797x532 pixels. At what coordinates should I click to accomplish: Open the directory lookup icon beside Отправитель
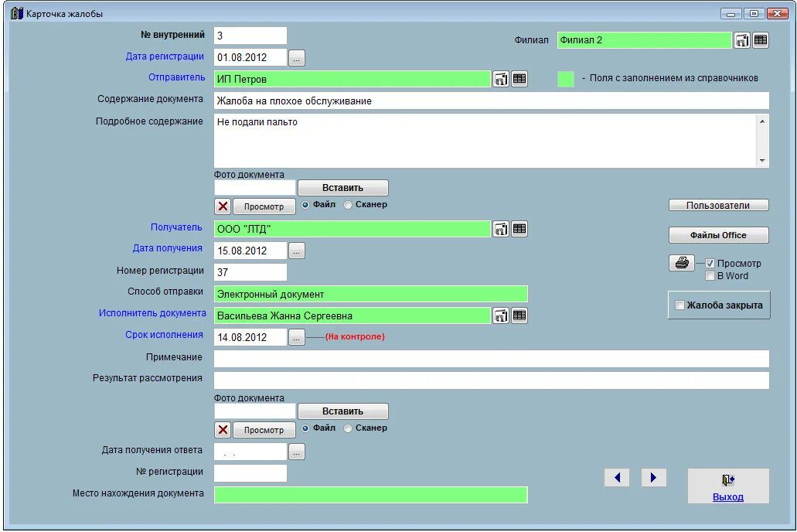click(501, 79)
